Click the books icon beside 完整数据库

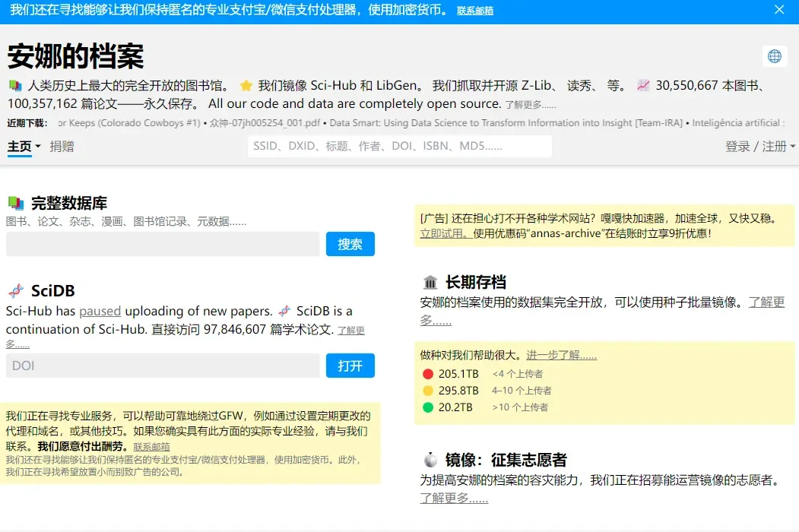16,204
